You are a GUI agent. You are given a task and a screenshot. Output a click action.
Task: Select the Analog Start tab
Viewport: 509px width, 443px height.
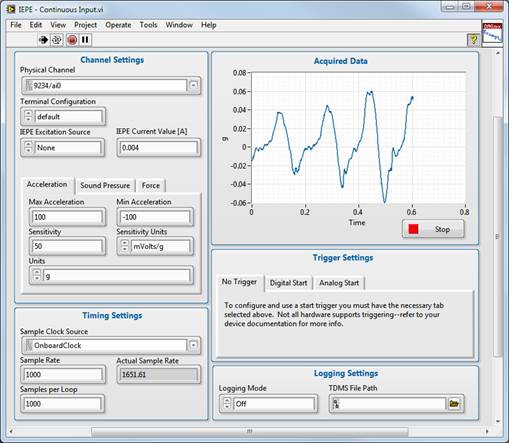click(x=339, y=283)
